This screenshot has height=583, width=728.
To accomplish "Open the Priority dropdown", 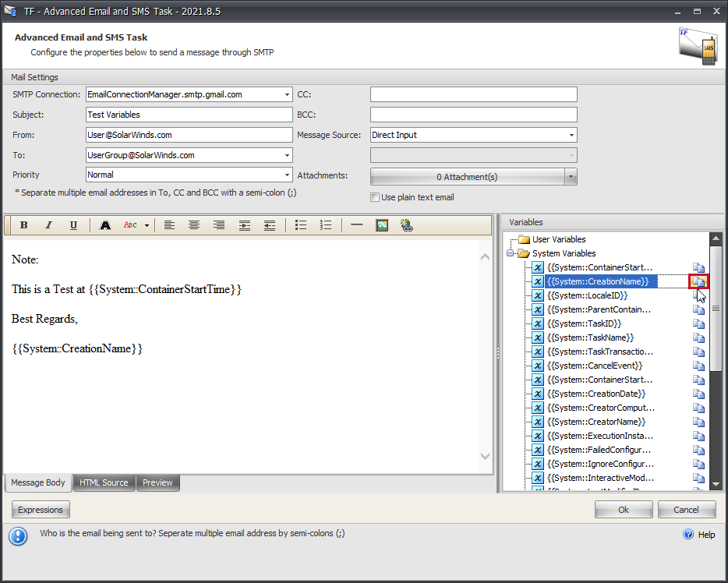I will point(287,175).
